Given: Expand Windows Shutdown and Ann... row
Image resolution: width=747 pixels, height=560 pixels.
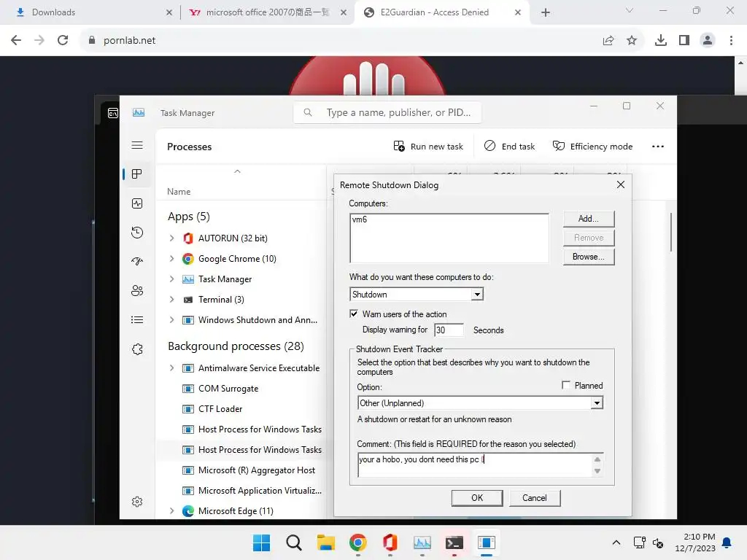Looking at the screenshot, I should tap(172, 320).
